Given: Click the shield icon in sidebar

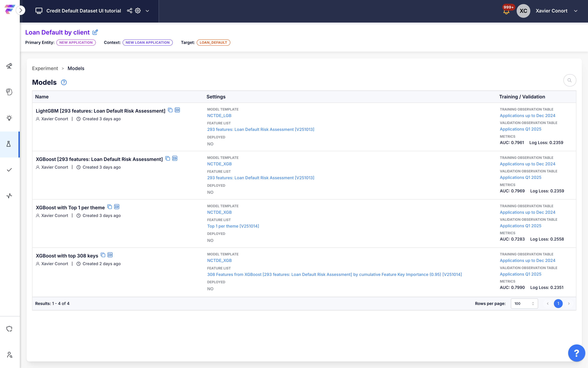Looking at the screenshot, I should pyautogui.click(x=9, y=329).
